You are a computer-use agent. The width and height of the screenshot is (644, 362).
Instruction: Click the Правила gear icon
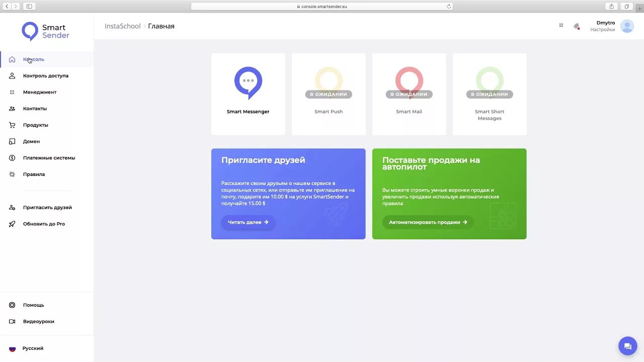[x=12, y=174]
